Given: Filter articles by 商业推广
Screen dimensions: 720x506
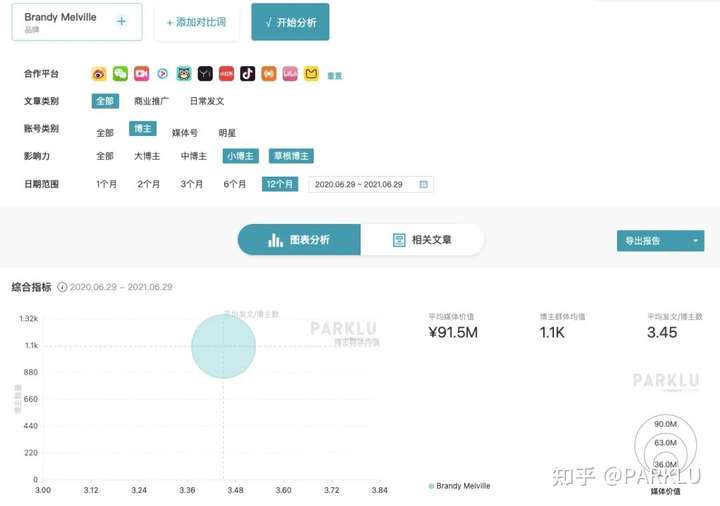Looking at the screenshot, I should point(151,101).
